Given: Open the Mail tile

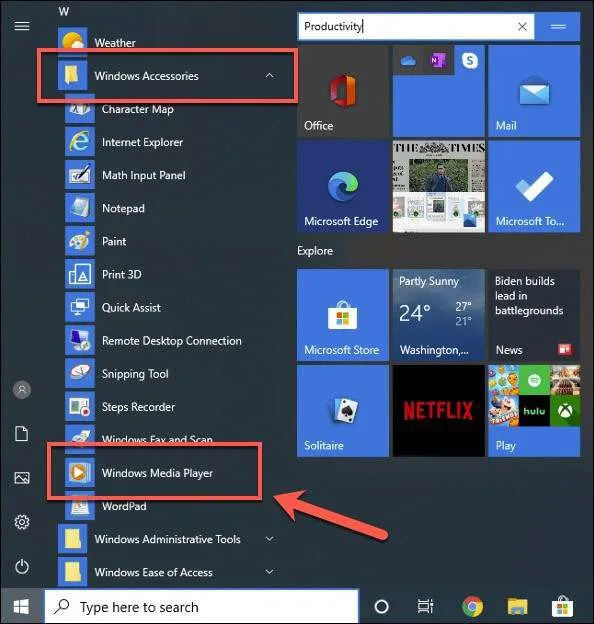Looking at the screenshot, I should pyautogui.click(x=534, y=91).
